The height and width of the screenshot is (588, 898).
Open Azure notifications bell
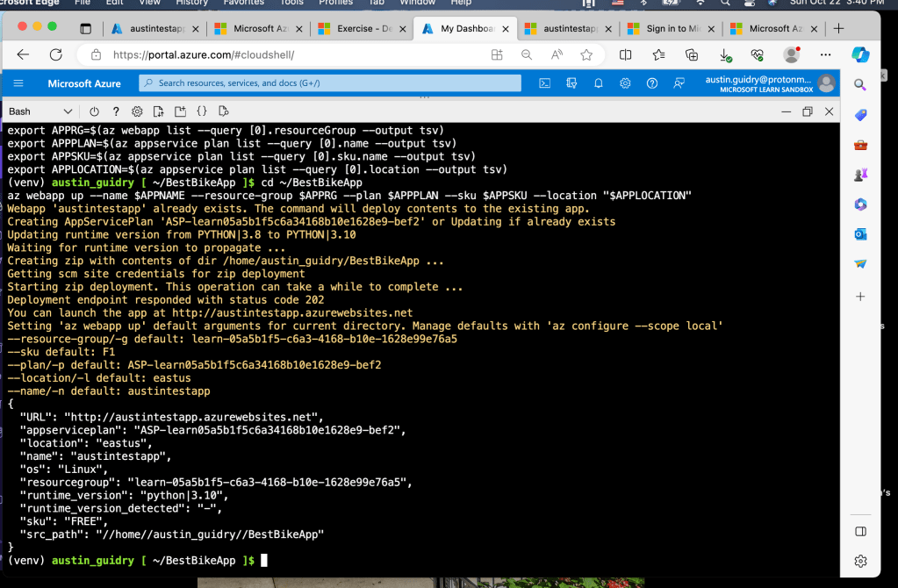tap(598, 83)
